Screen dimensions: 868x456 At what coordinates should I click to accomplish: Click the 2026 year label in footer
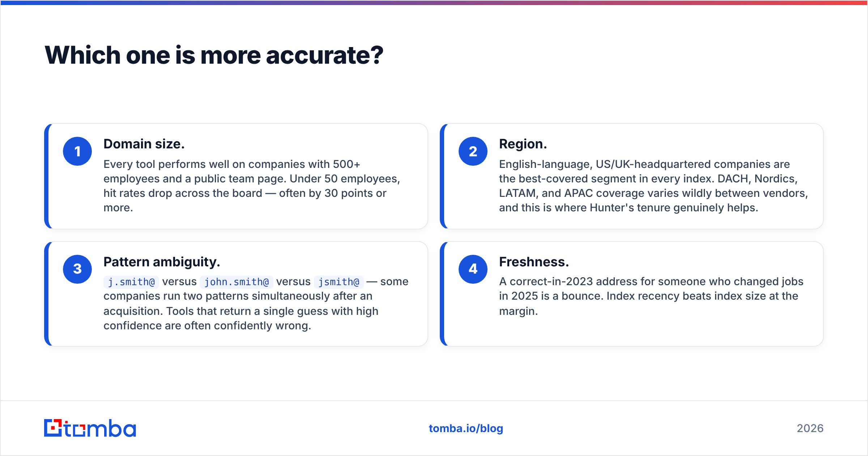(x=810, y=428)
